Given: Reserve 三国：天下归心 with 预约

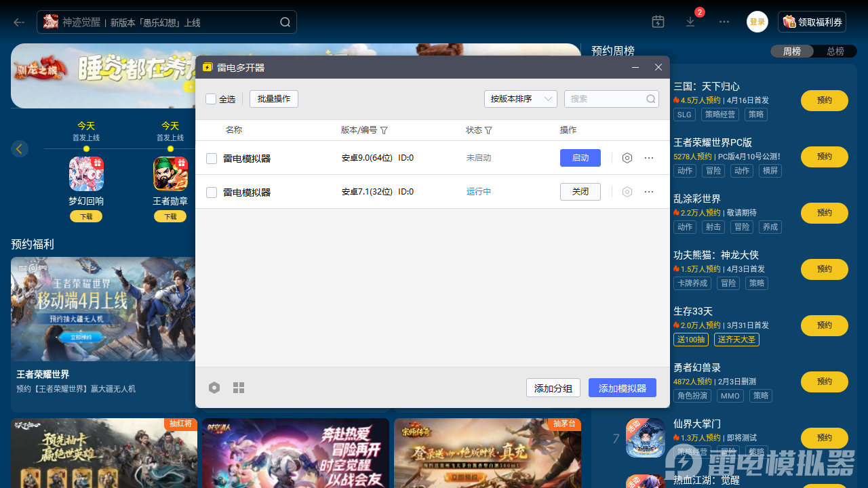Looking at the screenshot, I should pos(825,100).
